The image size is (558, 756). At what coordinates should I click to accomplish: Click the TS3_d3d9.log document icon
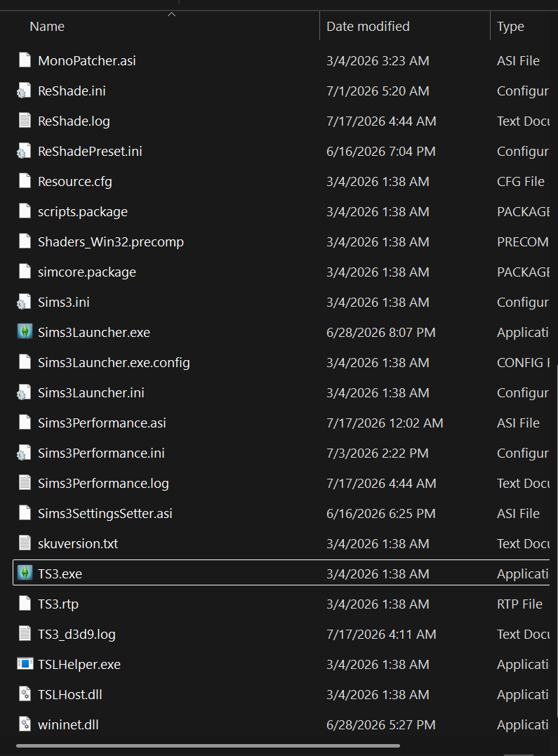point(25,634)
